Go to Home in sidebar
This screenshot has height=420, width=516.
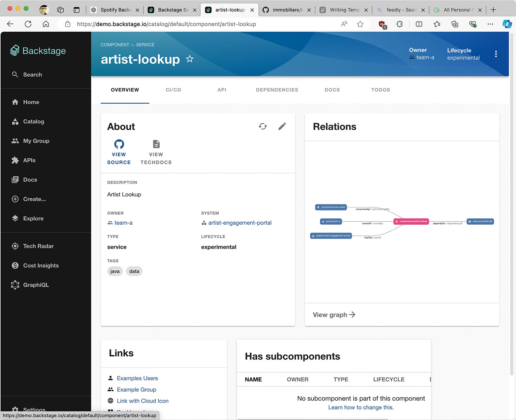tap(25, 102)
